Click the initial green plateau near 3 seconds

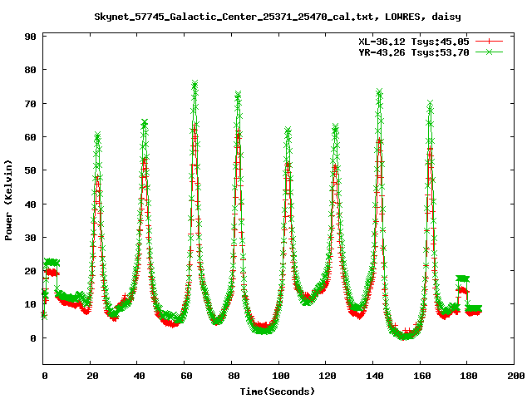(x=52, y=262)
